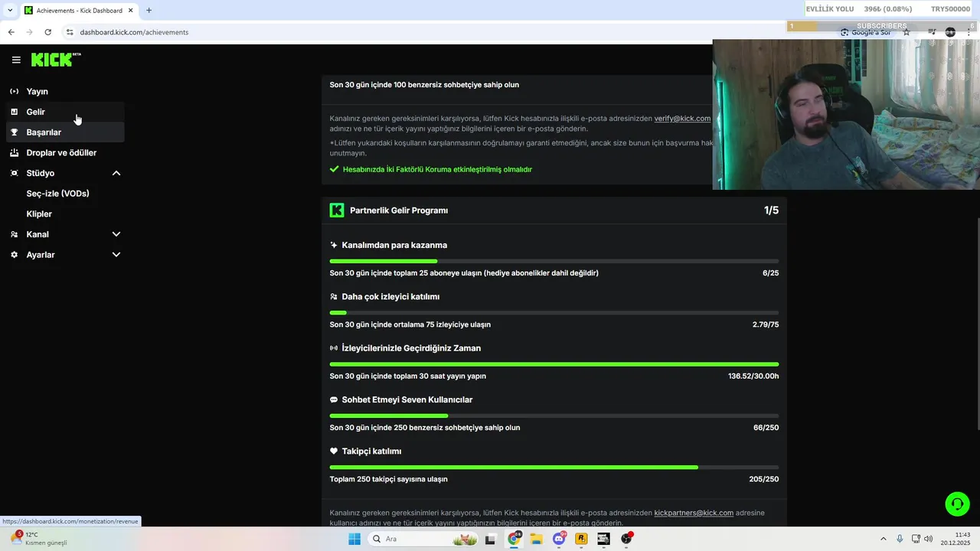980x551 pixels.
Task: Open the browser three-dot menu
Action: [969, 32]
